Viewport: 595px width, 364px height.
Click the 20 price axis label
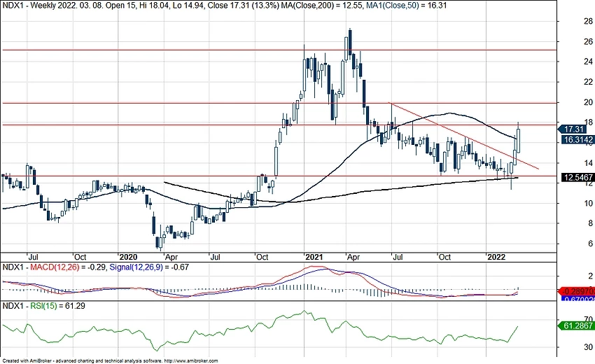(588, 102)
